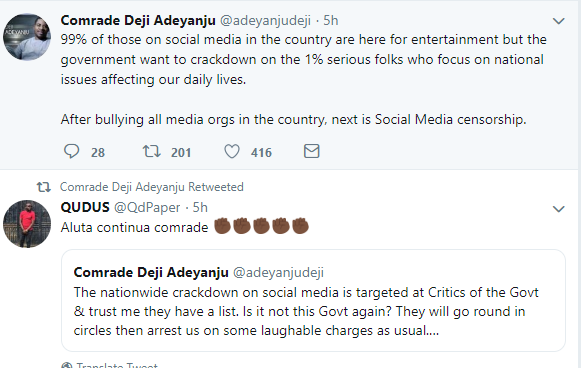Viewport: 581px width, 368px height.
Task: Retweet the 99% social media tweet
Action: coord(152,151)
